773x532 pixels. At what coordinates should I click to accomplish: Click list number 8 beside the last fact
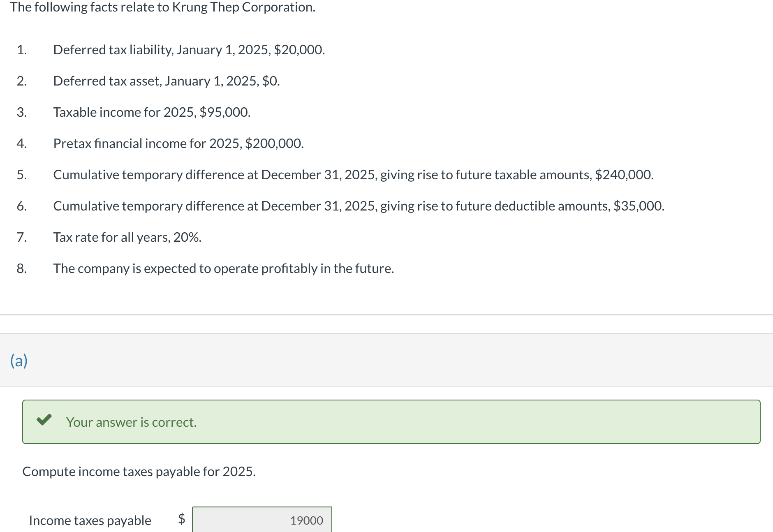22,268
